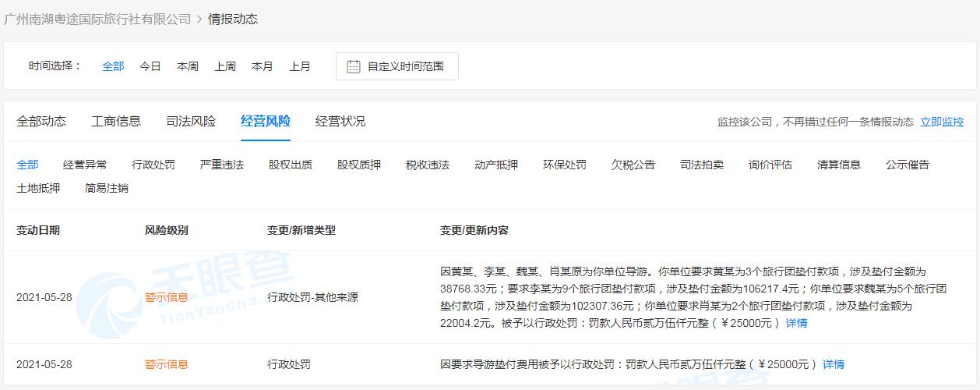
Task: Switch to the 全部动态 tab
Action: [x=41, y=121]
